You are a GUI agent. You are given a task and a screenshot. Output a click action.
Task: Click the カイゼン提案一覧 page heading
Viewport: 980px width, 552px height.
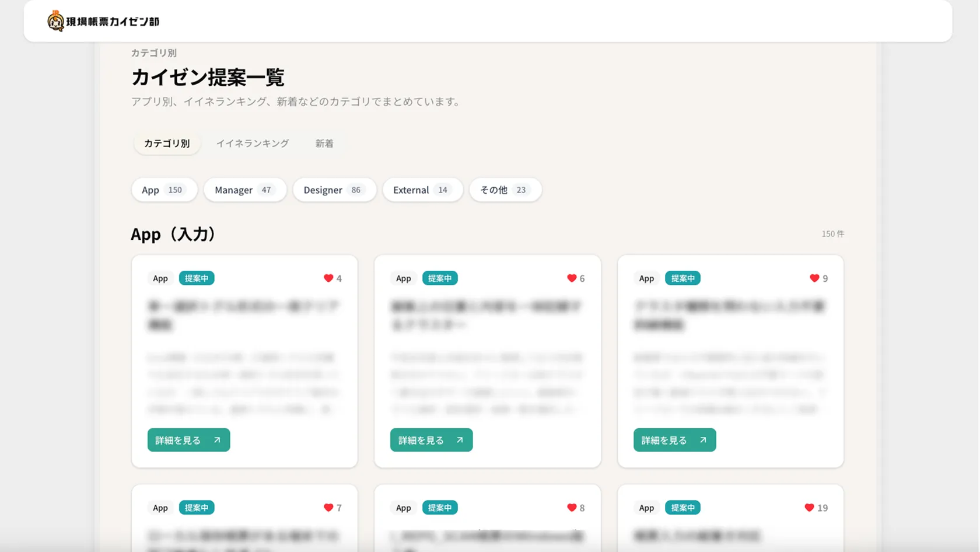208,77
